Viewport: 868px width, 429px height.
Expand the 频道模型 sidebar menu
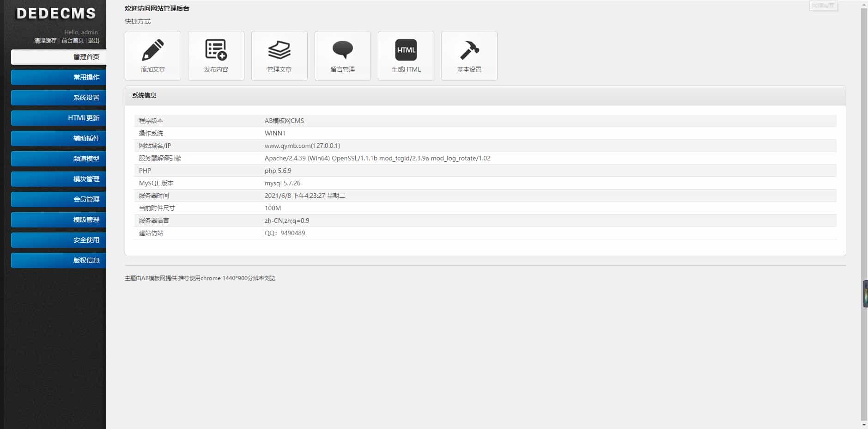[x=59, y=159]
